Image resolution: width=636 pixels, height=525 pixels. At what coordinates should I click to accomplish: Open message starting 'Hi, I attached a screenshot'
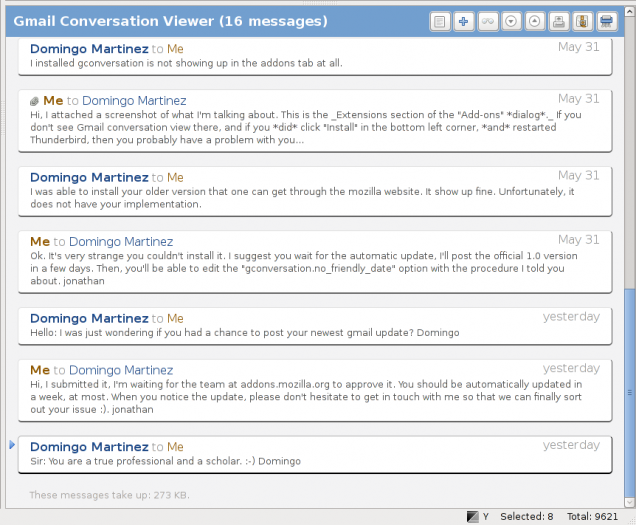coord(315,121)
